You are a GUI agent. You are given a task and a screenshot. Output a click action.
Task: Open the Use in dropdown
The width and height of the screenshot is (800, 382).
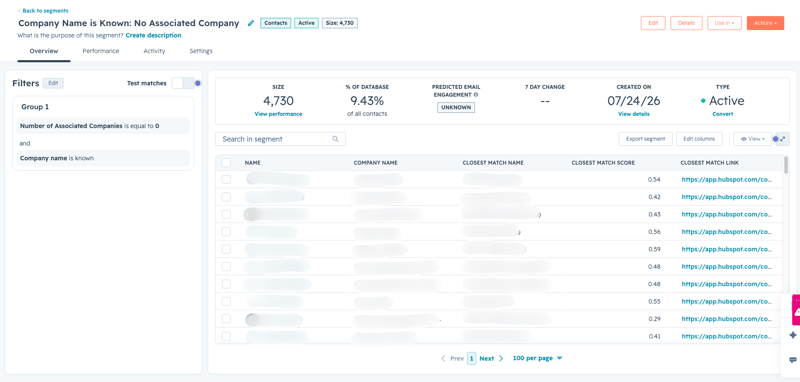tap(724, 23)
